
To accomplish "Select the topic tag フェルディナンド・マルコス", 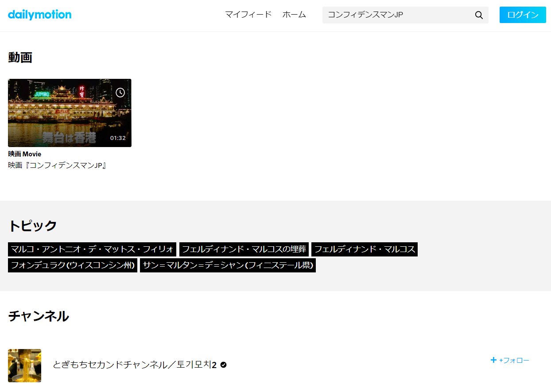I will (365, 249).
